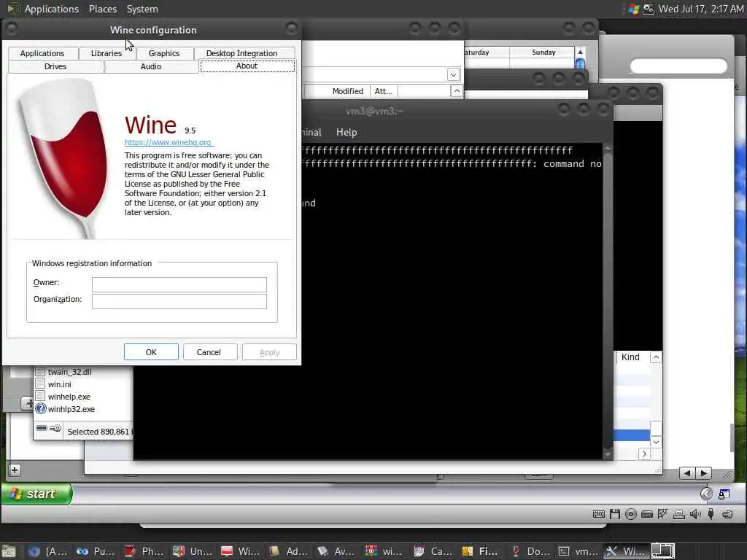Click the Apply button in Wine configuration
The width and height of the screenshot is (747, 560).
(x=270, y=352)
